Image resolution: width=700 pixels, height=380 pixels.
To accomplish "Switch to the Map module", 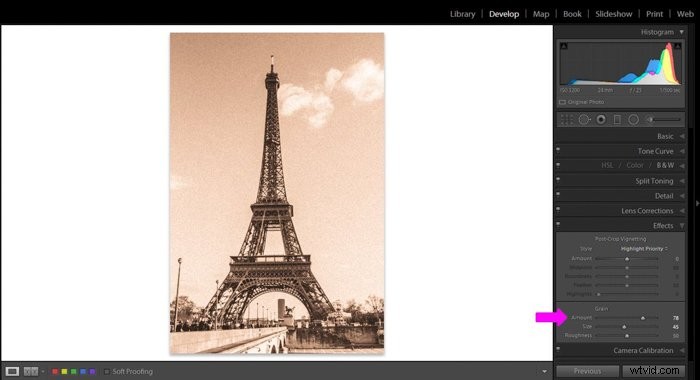I will coord(541,14).
